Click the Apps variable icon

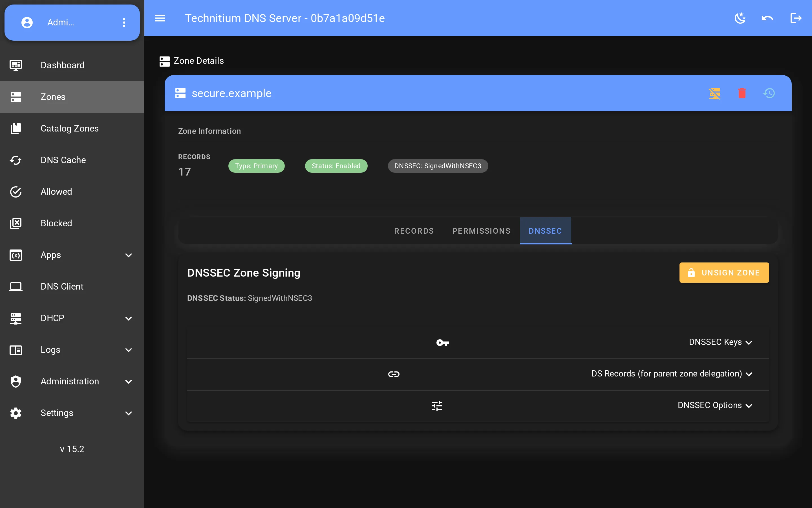[x=16, y=255]
